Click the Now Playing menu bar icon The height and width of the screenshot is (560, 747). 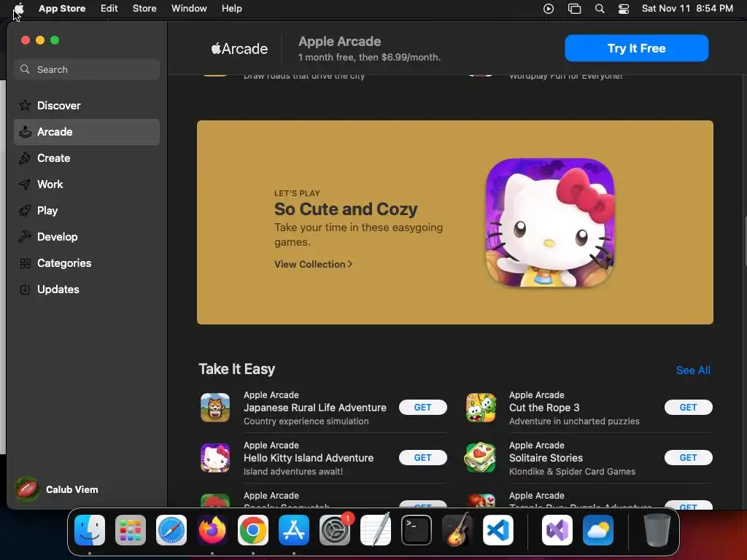click(549, 9)
